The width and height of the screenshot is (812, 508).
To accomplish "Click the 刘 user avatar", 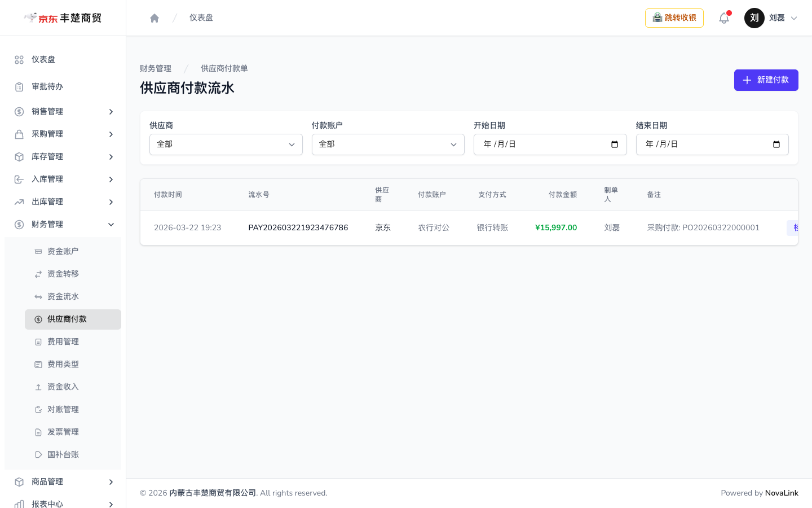I will click(x=754, y=18).
